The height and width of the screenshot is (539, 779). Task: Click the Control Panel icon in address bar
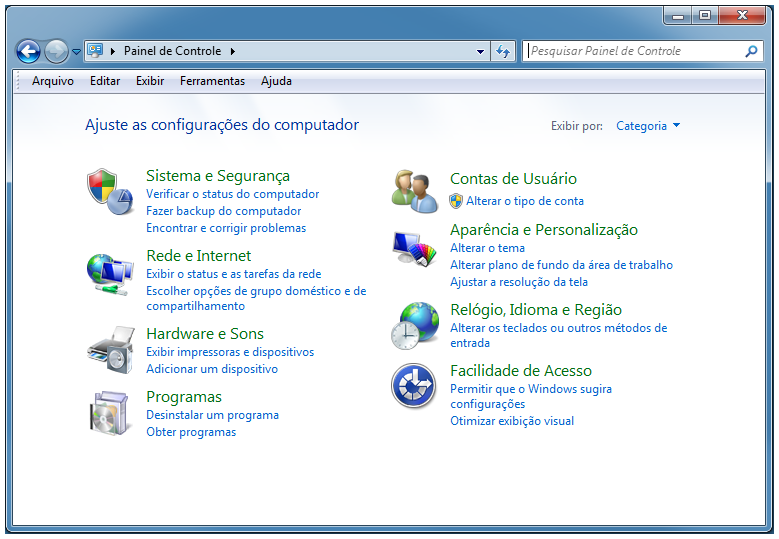95,51
